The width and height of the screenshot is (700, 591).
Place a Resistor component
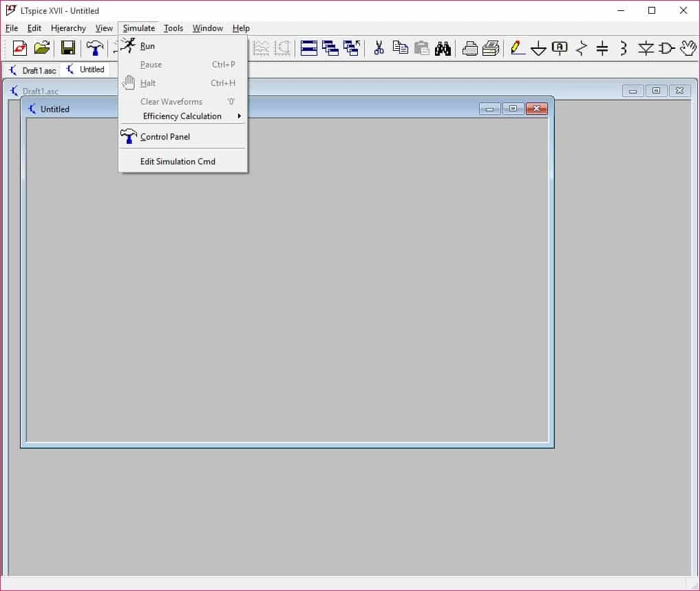click(582, 48)
